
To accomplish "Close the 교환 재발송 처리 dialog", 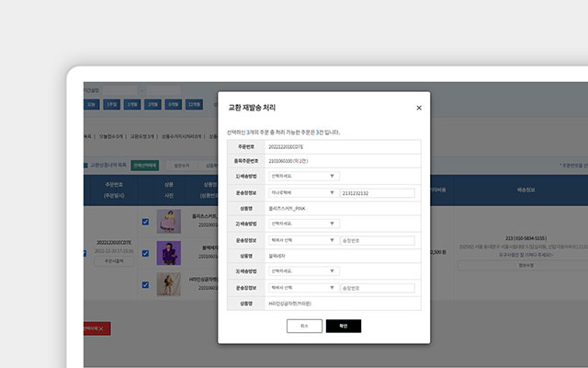I will [x=419, y=108].
